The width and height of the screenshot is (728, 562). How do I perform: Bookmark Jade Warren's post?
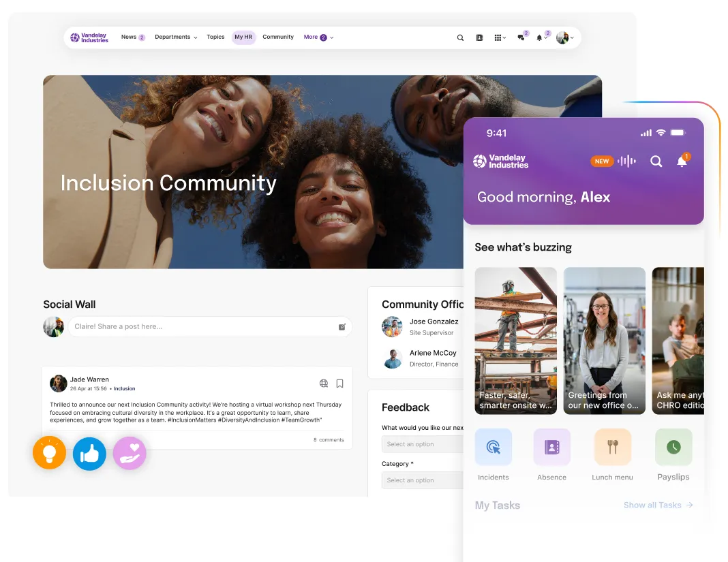point(339,384)
